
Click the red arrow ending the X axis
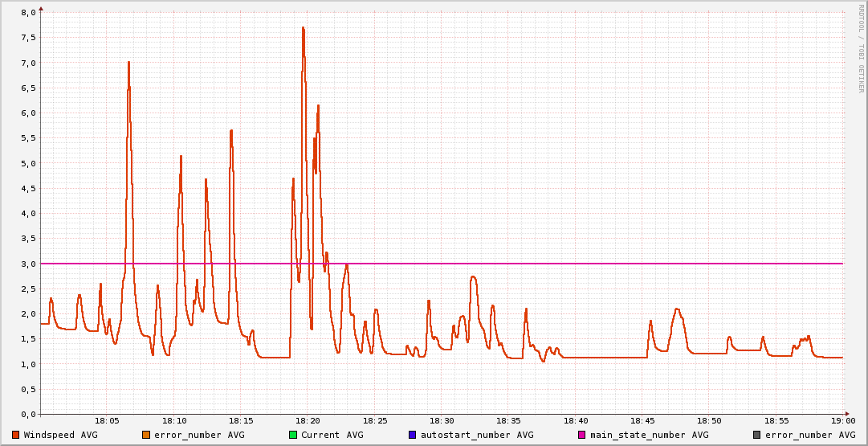[x=847, y=414]
